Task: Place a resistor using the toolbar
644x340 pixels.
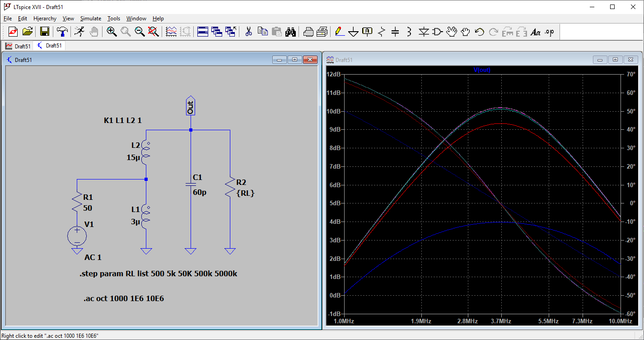Action: pos(382,31)
